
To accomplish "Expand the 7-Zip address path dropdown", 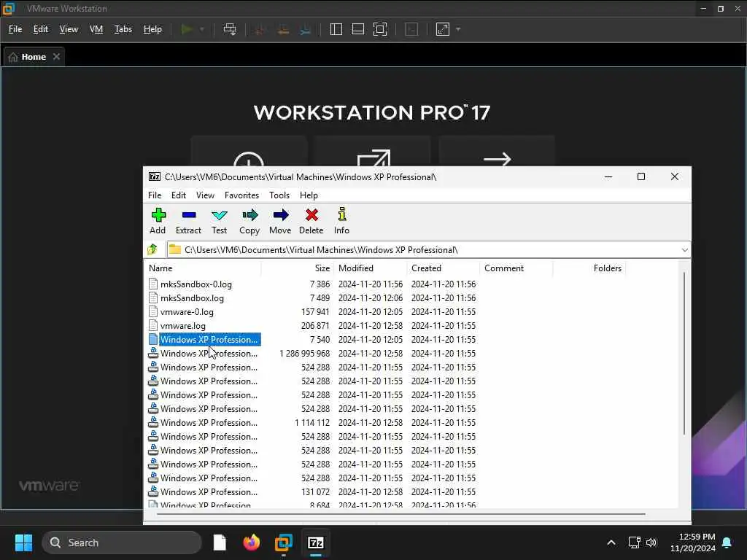I will pyautogui.click(x=684, y=250).
